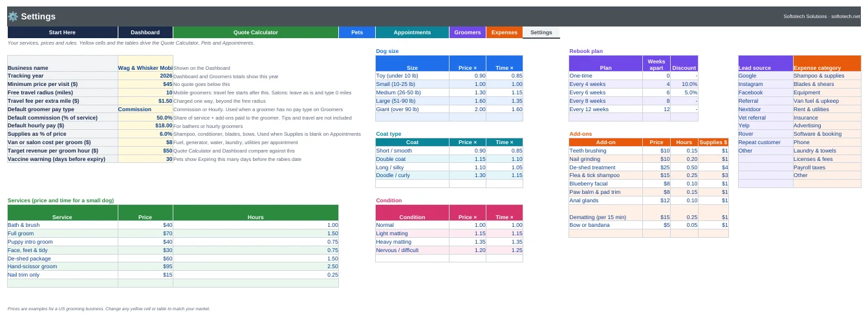
Task: Click the Large (51-90 lb) size cell
Action: coord(412,101)
